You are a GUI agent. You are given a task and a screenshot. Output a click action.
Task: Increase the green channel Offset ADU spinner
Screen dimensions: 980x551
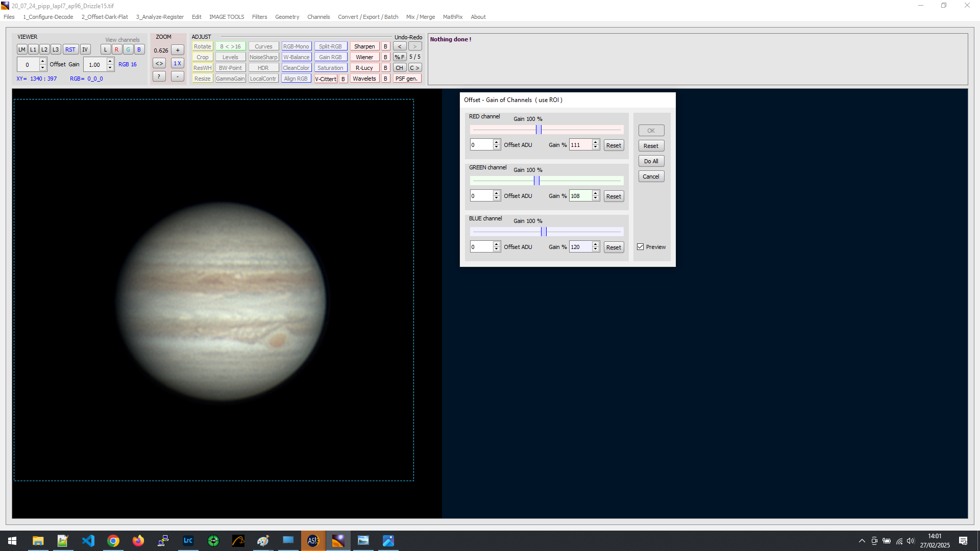(496, 193)
